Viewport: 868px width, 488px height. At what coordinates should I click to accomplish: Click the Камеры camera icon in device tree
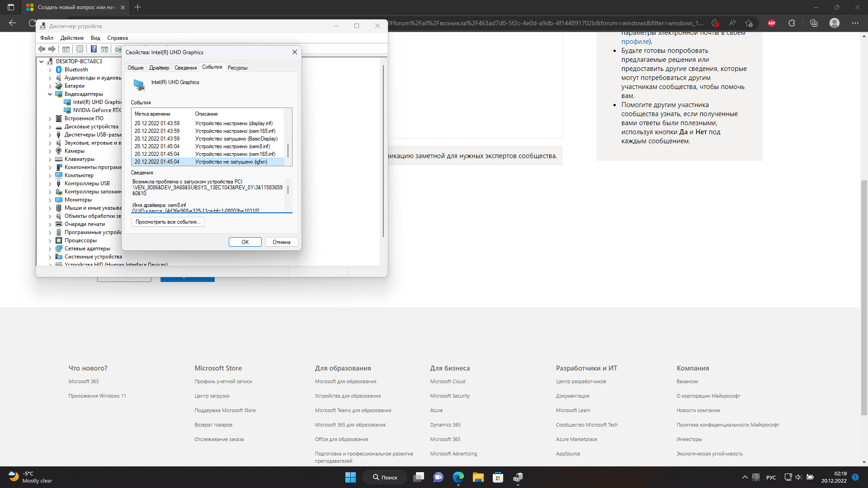pos(58,151)
